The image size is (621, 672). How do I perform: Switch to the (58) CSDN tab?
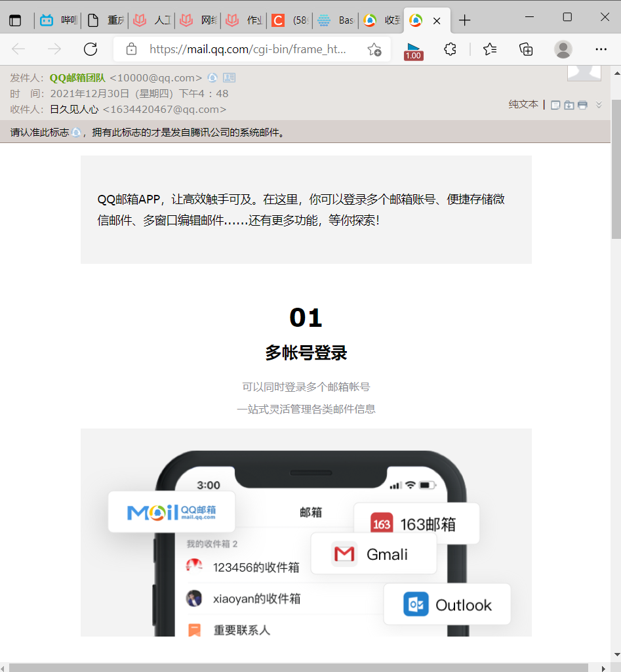(290, 20)
